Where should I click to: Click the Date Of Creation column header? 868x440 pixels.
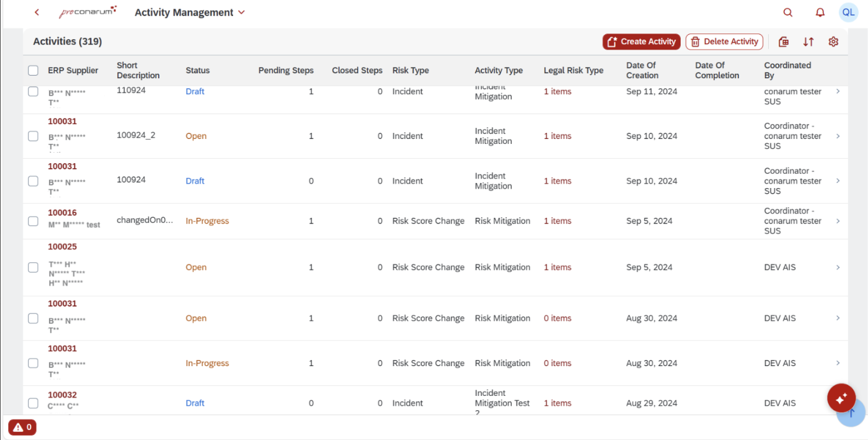642,70
